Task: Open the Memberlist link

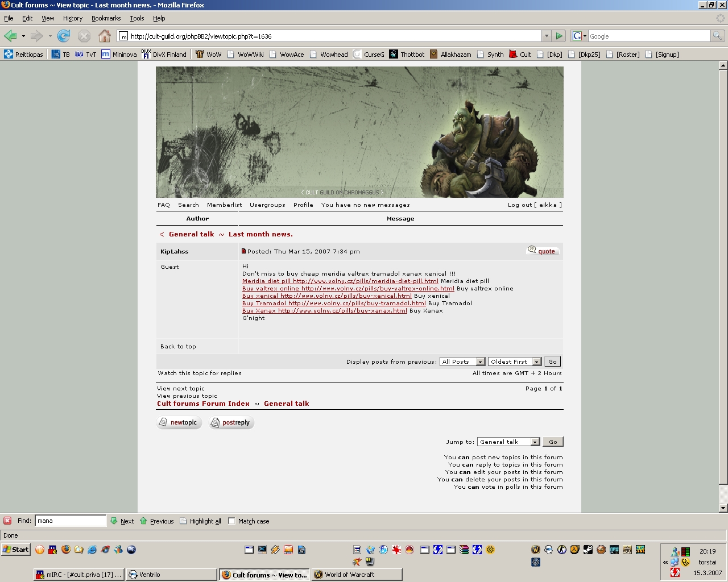Action: click(x=224, y=205)
